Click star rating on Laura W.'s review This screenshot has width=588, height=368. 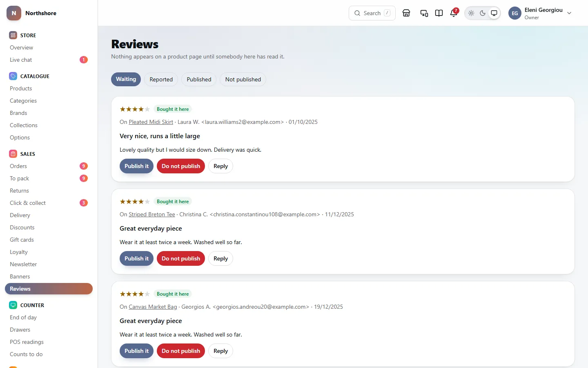(135, 109)
